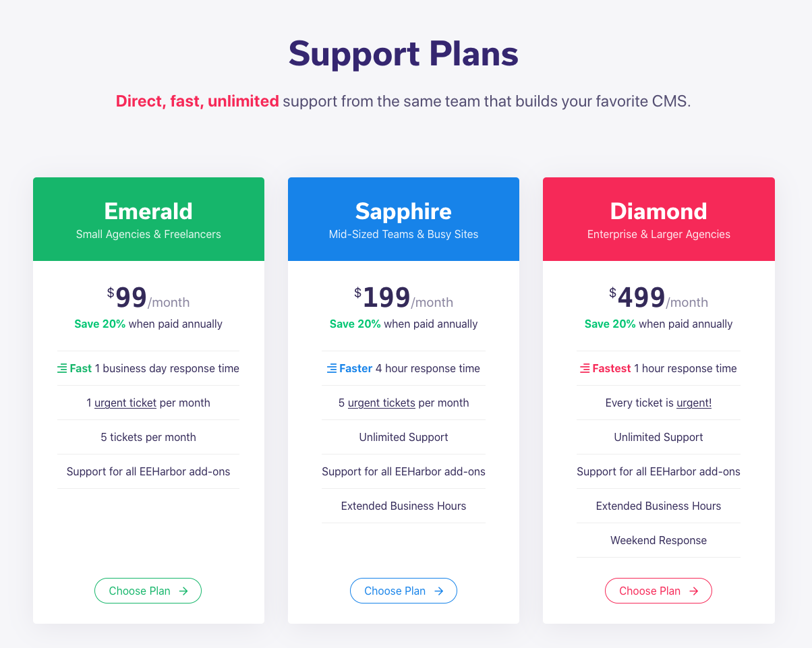Click the blue Sapphire plan header
Image resolution: width=812 pixels, height=648 pixels.
point(403,219)
